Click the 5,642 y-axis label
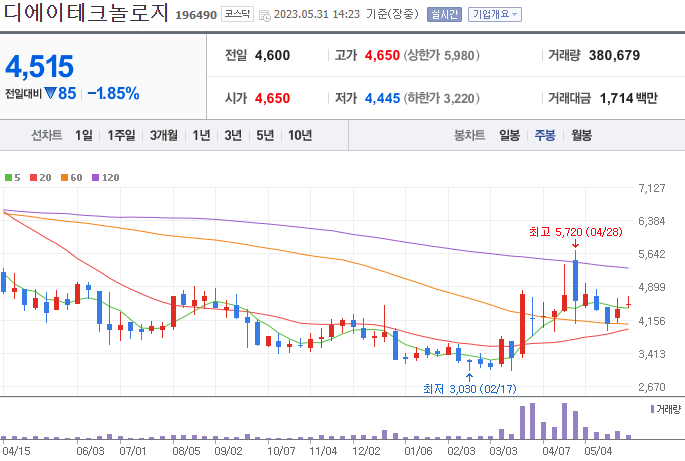This screenshot has width=685, height=461. tap(651, 254)
